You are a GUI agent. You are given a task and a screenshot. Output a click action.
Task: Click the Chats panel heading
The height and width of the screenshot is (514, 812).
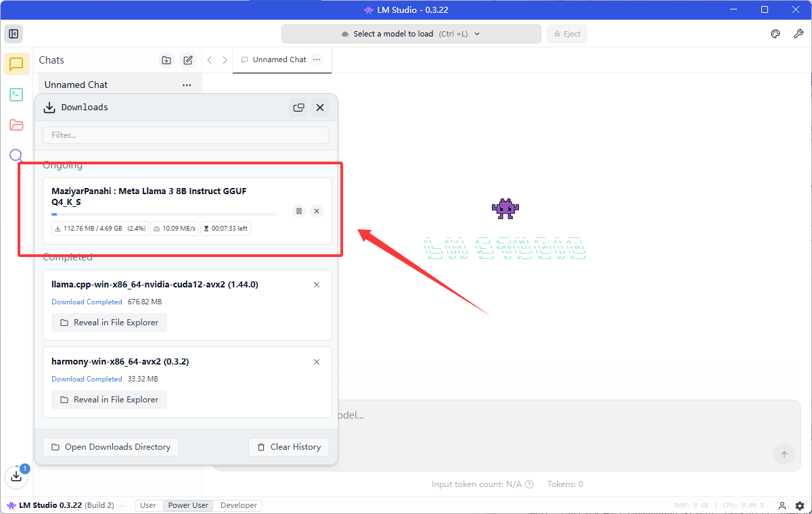(51, 60)
